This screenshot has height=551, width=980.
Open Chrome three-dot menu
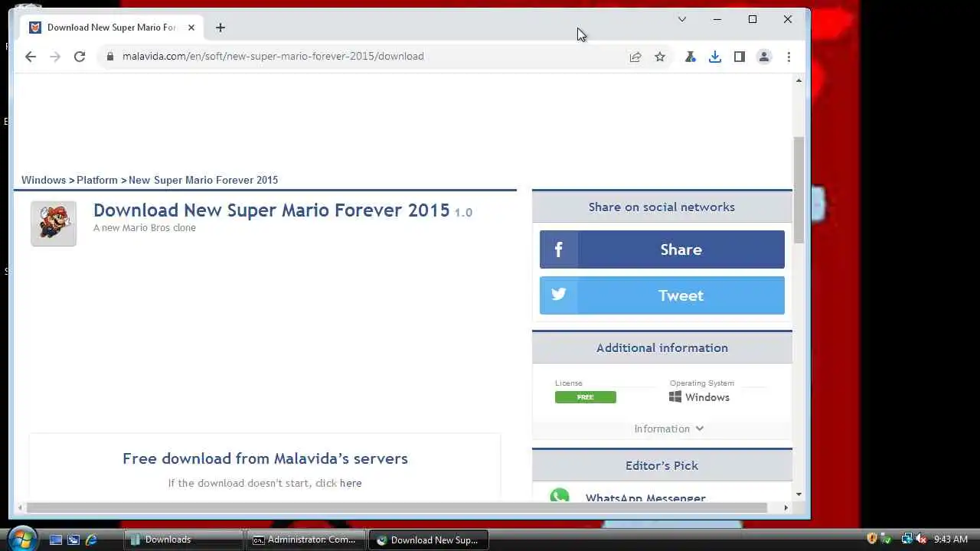tap(789, 57)
